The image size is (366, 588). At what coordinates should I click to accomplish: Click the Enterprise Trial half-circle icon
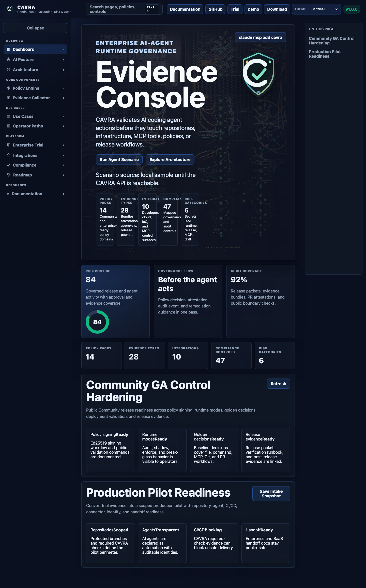point(8,145)
